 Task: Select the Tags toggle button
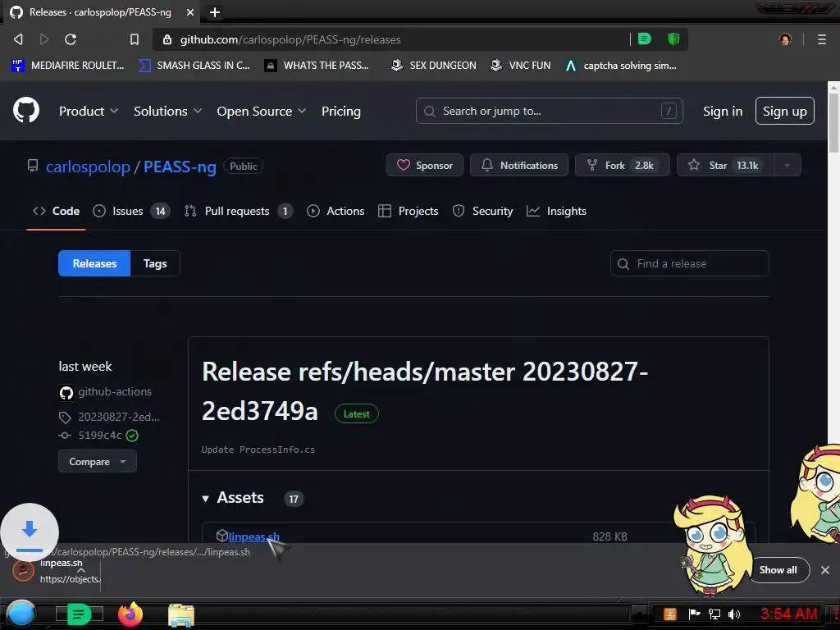tap(155, 263)
